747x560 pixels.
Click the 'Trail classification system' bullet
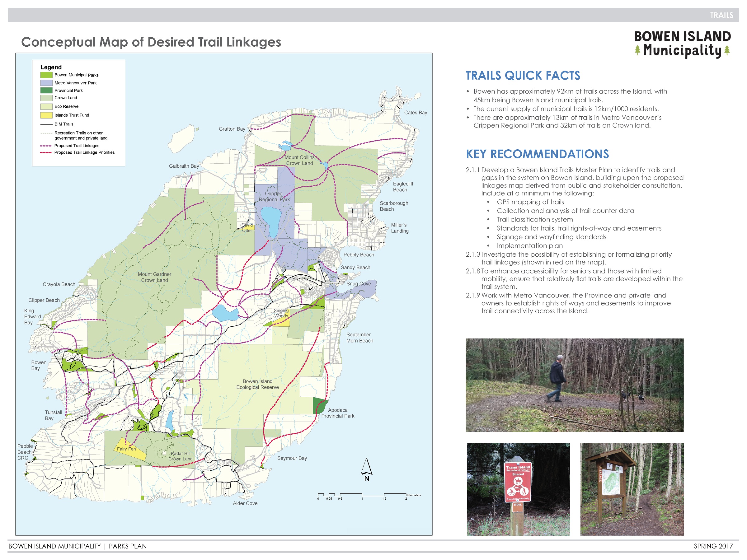(x=535, y=219)
